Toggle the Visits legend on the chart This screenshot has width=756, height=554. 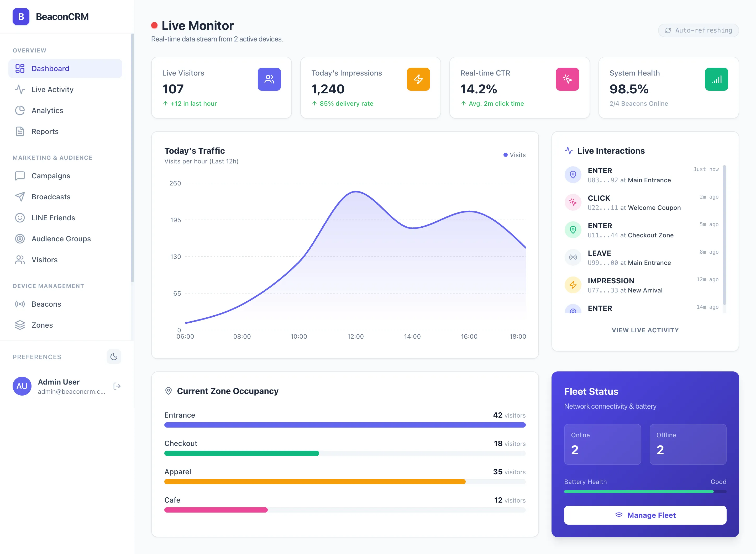pos(514,155)
